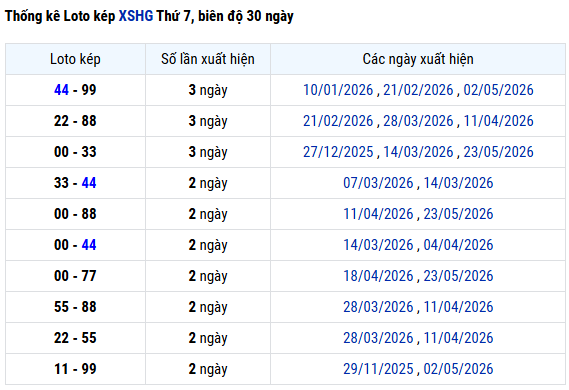Click '2 ngày' in the 11 - 99 row
The width and height of the screenshot is (569, 390).
coord(208,369)
